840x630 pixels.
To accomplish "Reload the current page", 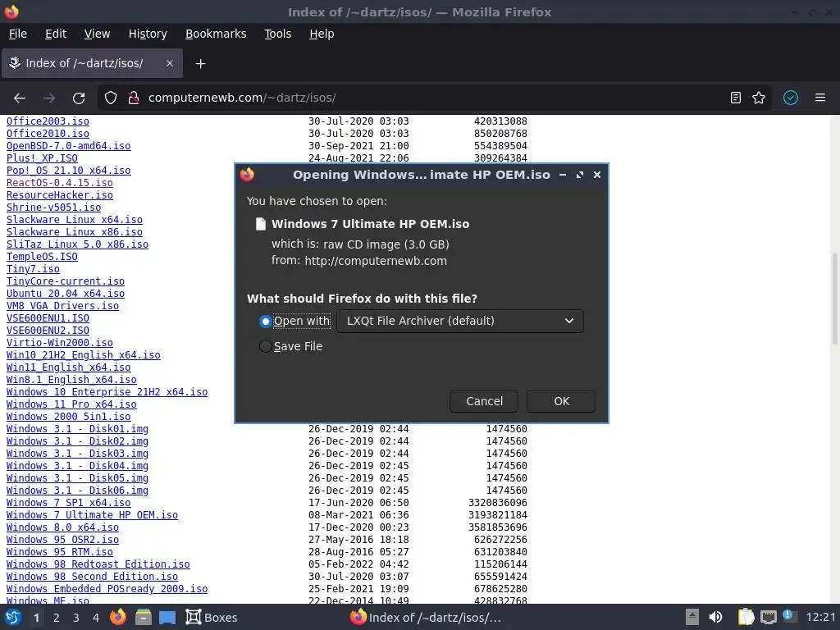I will (x=79, y=98).
